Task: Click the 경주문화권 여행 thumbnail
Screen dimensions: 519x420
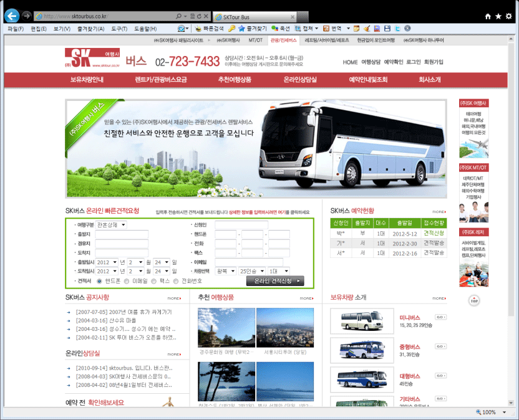Action: tap(226, 327)
